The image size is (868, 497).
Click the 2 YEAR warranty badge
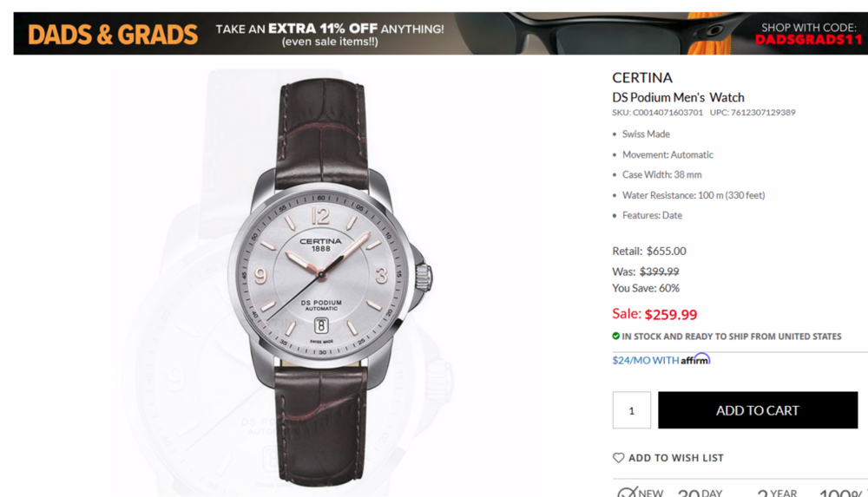pyautogui.click(x=777, y=492)
